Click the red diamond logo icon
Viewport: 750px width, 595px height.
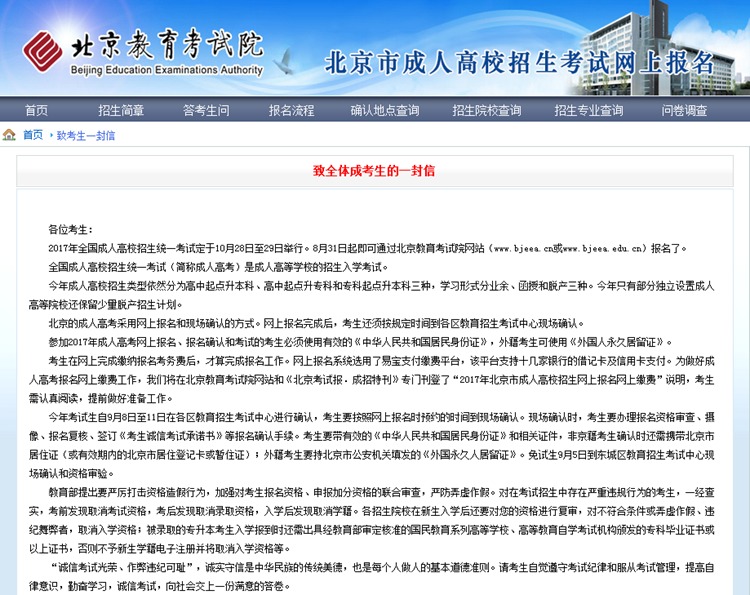[42, 50]
